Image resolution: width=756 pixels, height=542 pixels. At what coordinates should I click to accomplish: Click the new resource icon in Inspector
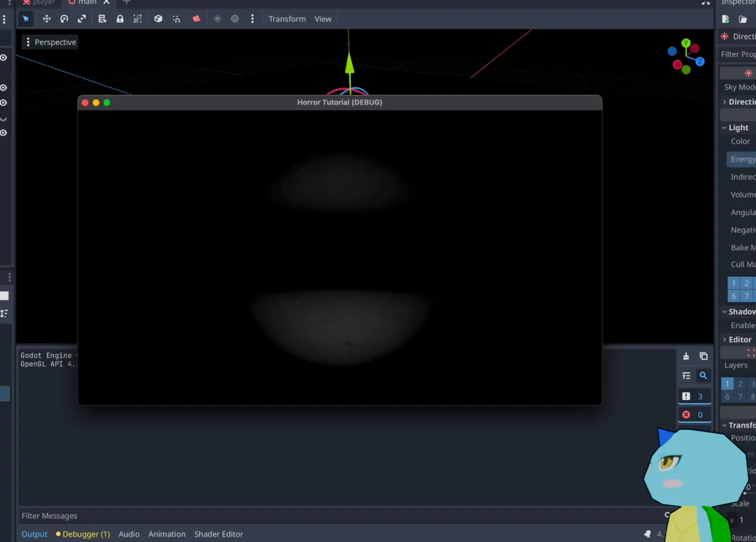click(x=725, y=19)
